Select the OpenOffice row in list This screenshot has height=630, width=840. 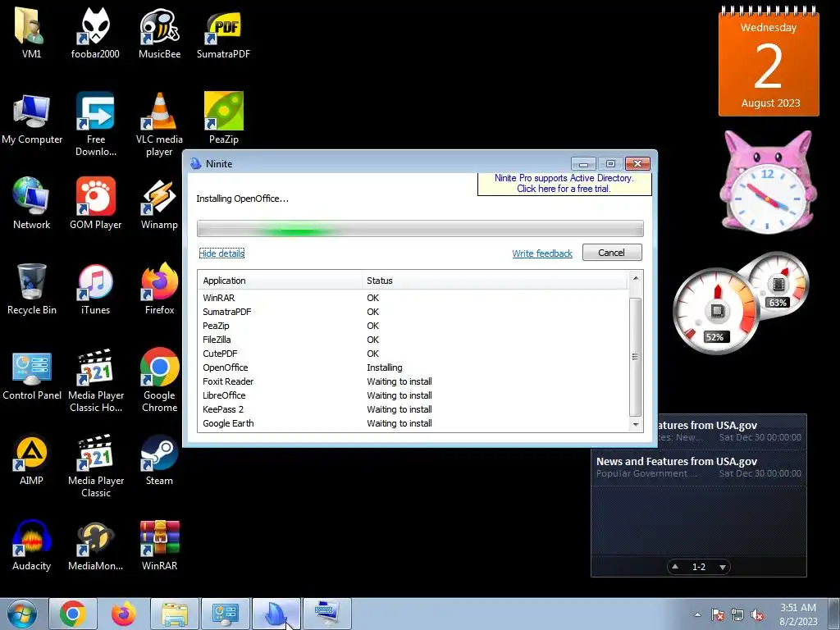(413, 367)
